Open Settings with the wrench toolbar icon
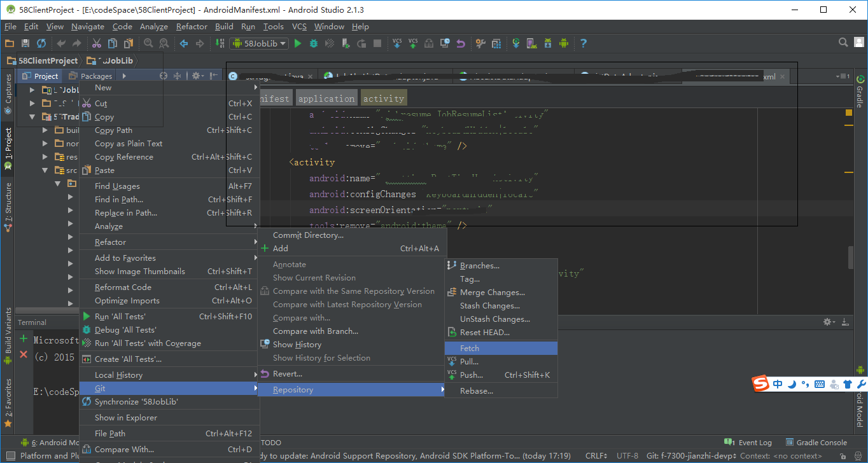The image size is (868, 463). (480, 43)
